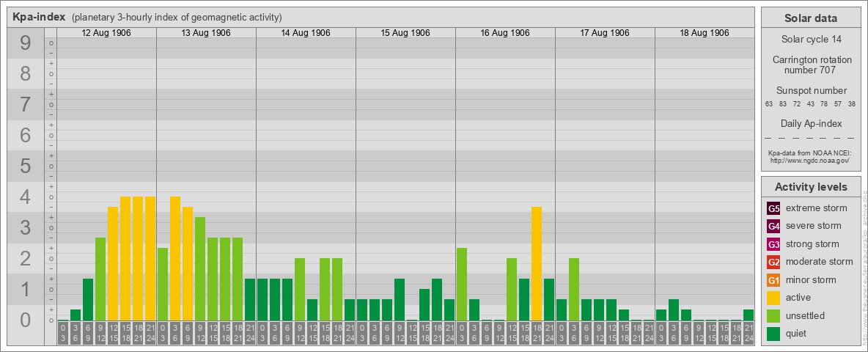Image resolution: width=868 pixels, height=352 pixels.
Task: Click sunspot number value 43
Action: [x=810, y=105]
